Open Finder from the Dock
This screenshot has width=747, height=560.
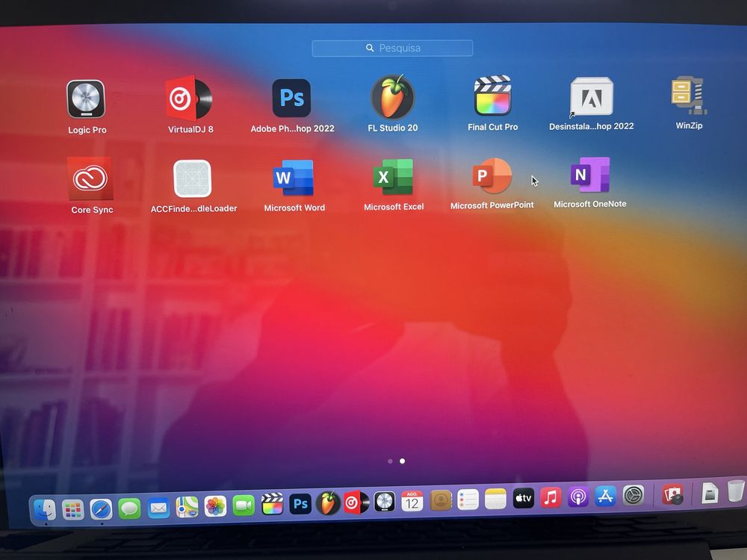pyautogui.click(x=45, y=509)
